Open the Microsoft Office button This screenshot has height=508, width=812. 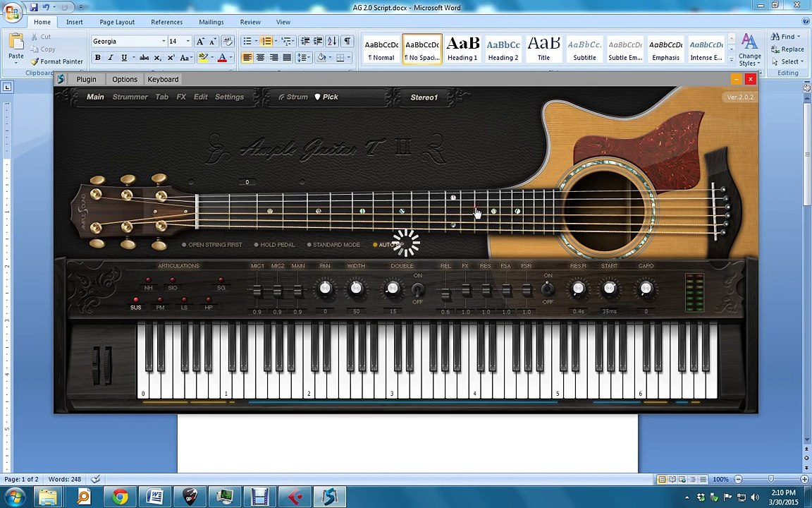coord(13,11)
